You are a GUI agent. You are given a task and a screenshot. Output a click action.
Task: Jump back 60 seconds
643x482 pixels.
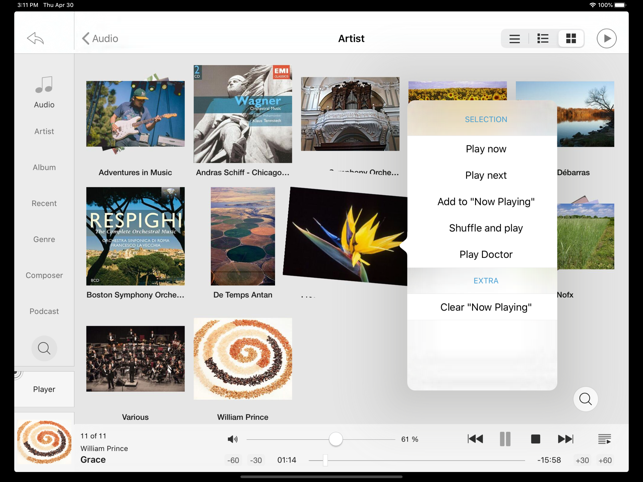pyautogui.click(x=233, y=460)
